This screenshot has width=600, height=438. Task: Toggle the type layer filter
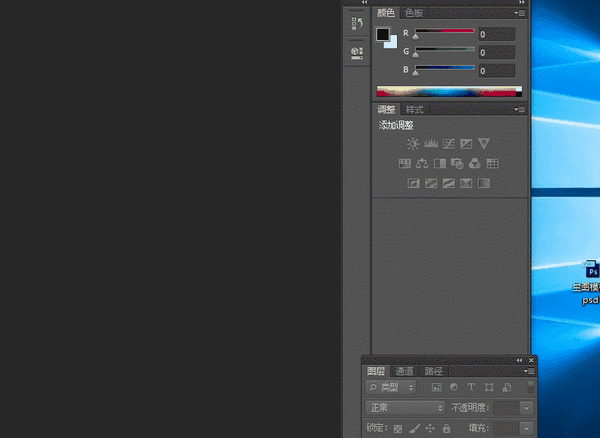[x=471, y=387]
